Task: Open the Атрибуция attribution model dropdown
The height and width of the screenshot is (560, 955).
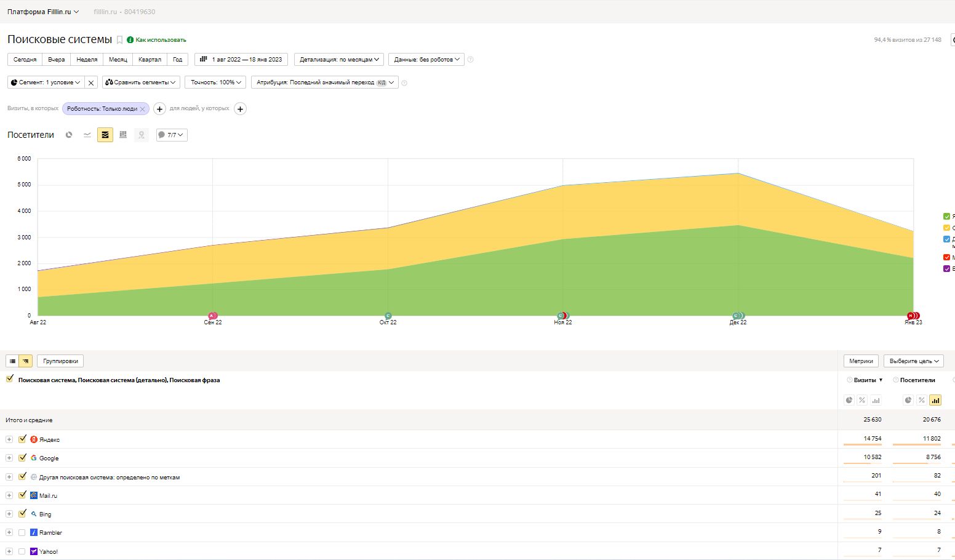Action: [325, 82]
